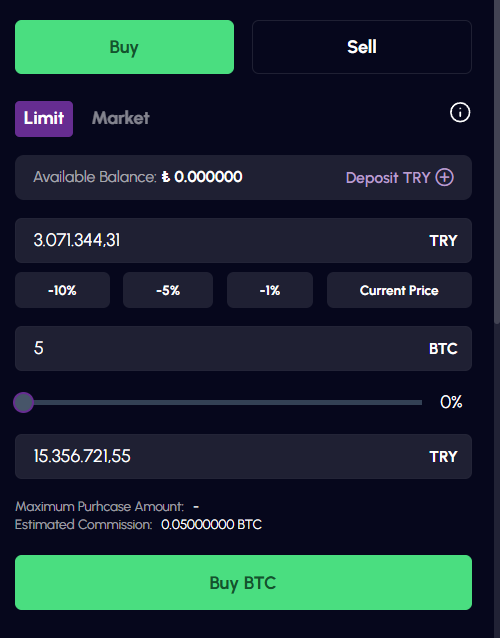The width and height of the screenshot is (500, 638).
Task: Focus the BTC amount field containing 5
Action: tap(243, 348)
